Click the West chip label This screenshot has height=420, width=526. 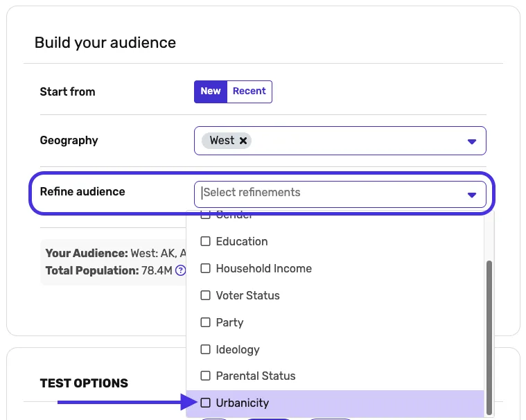coord(222,141)
